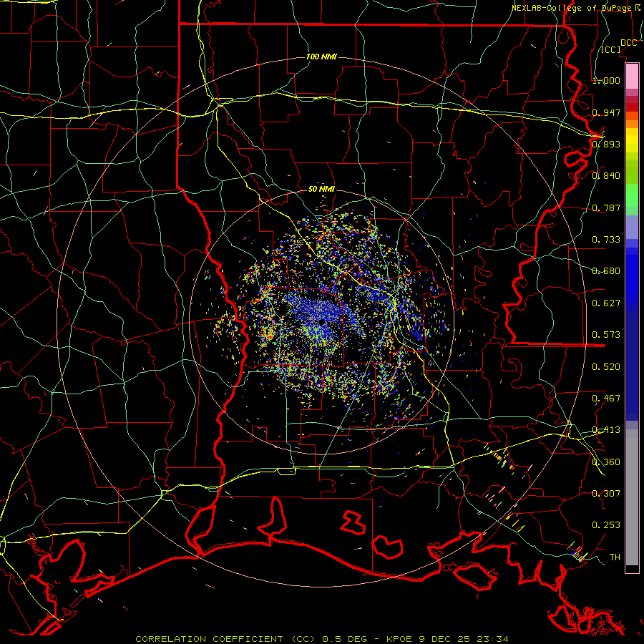Screen dimensions: 644x644
Task: Click the 0.573 value on the color scale
Action: 606,335
